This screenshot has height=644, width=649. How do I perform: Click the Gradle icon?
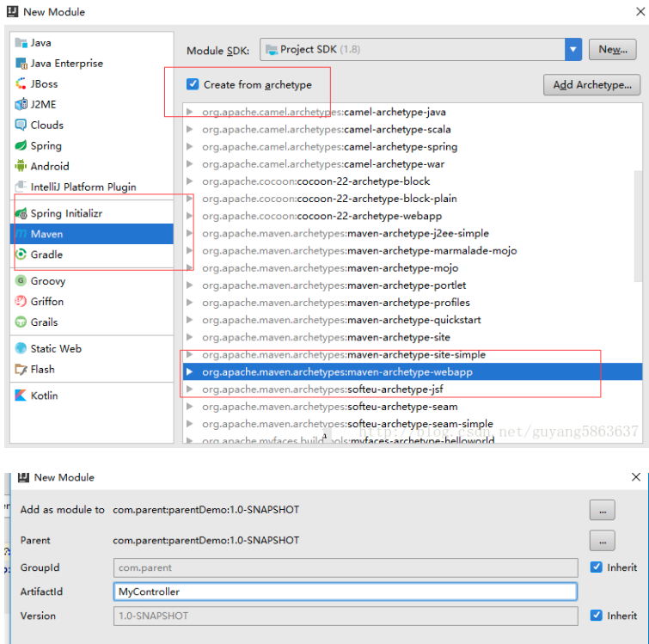pyautogui.click(x=21, y=255)
